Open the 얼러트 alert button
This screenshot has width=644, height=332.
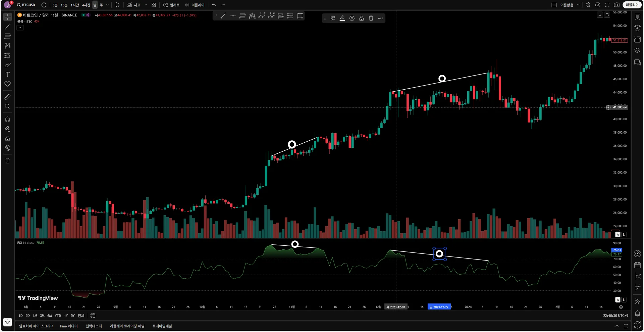coord(171,5)
